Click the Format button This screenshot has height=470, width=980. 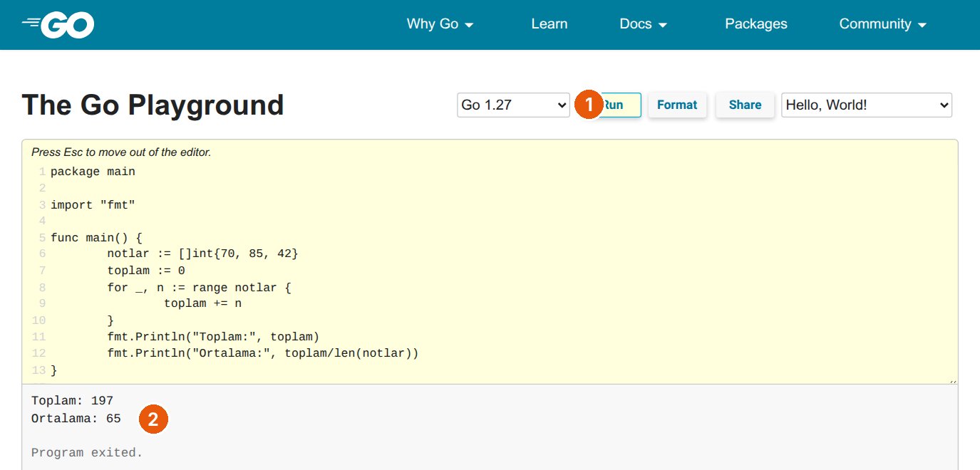tap(677, 105)
